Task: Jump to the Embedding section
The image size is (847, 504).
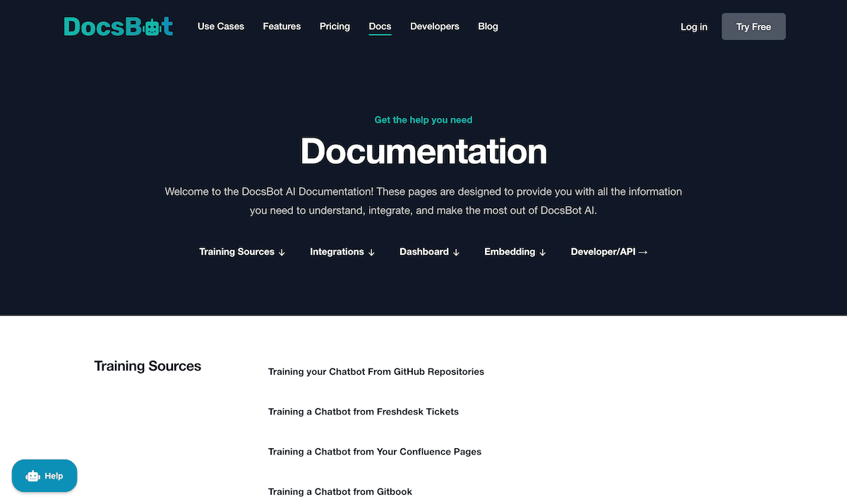Action: 515,252
